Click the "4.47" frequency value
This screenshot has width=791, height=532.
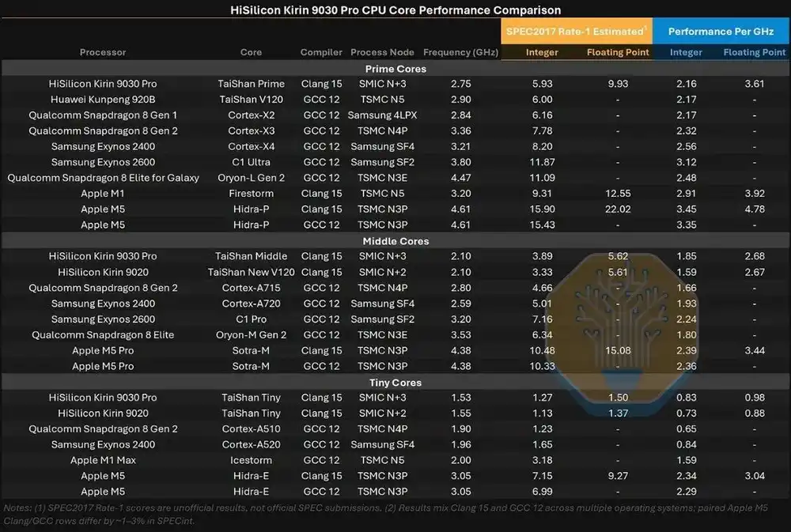pos(460,178)
